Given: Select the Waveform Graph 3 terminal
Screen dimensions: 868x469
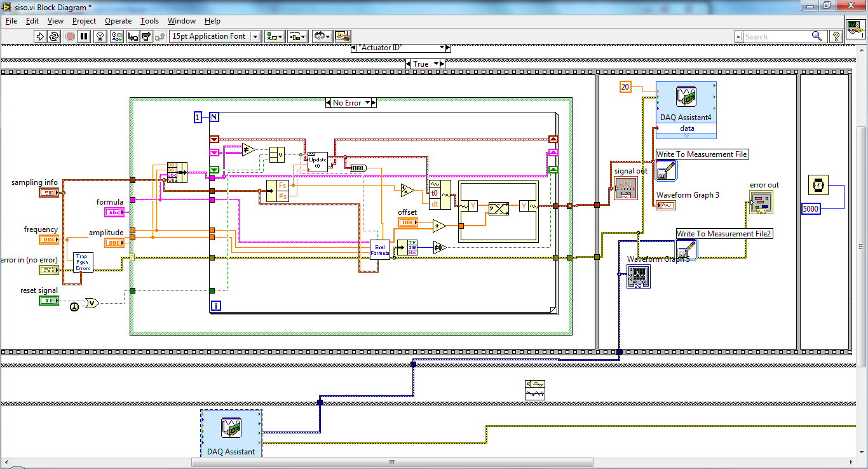Looking at the screenshot, I should pyautogui.click(x=665, y=205).
